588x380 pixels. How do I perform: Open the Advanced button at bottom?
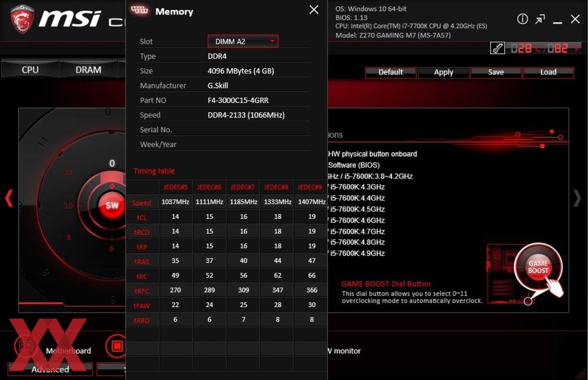(x=50, y=369)
